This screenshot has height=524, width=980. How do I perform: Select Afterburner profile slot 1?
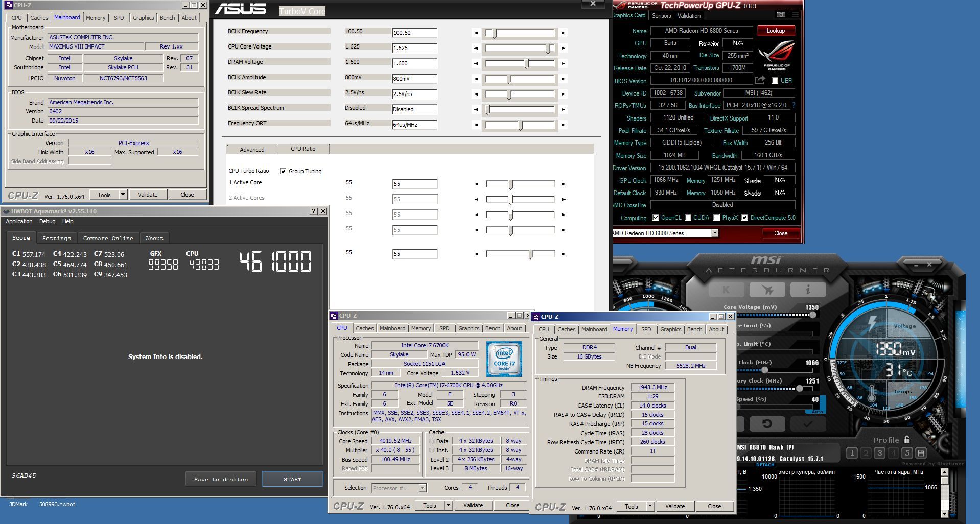click(851, 453)
